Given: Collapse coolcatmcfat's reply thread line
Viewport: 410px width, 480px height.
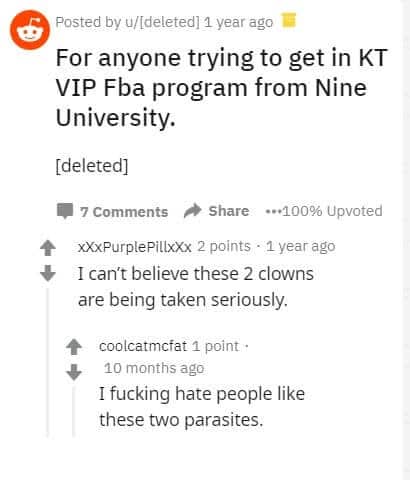Looking at the screenshot, I should (73, 411).
